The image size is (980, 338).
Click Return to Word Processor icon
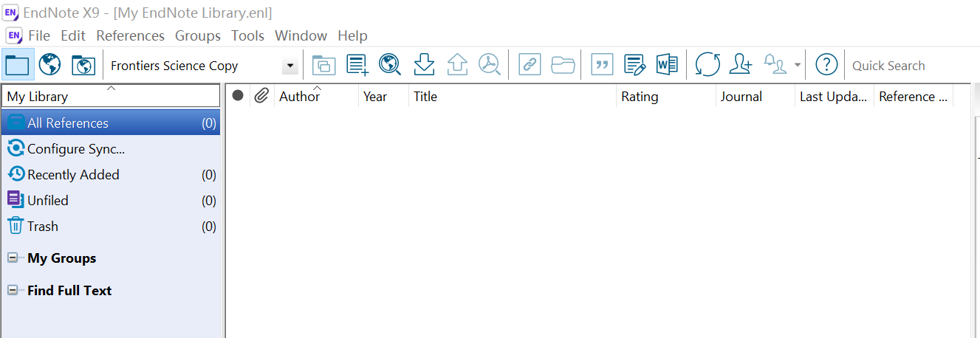point(667,65)
